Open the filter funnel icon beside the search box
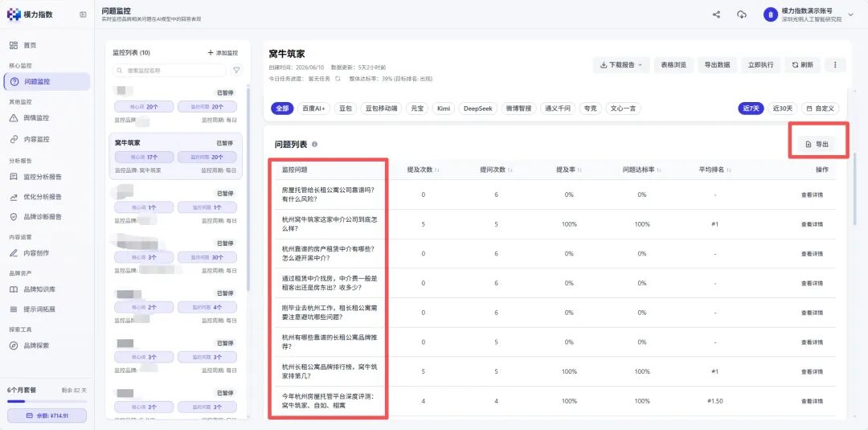 (x=236, y=70)
